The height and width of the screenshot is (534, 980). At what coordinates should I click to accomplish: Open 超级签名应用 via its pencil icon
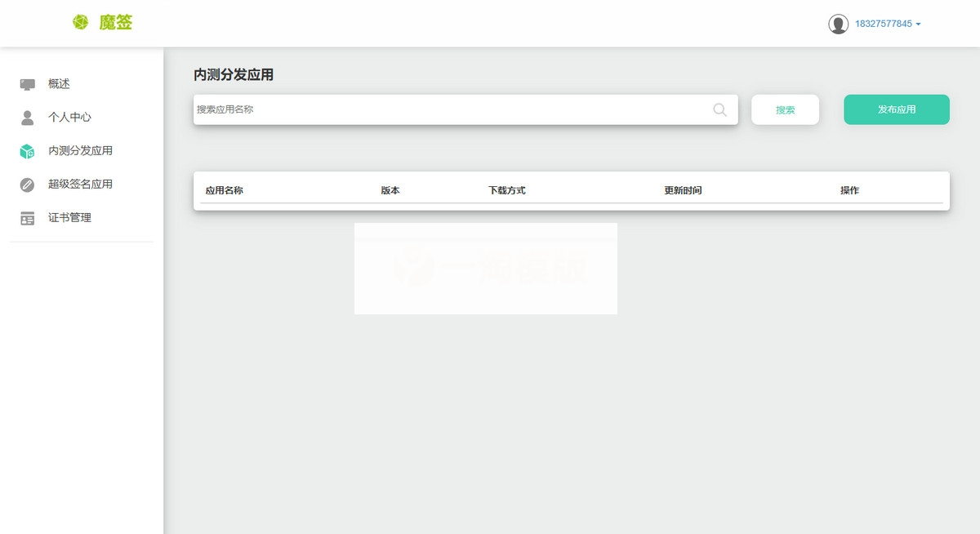coord(27,184)
